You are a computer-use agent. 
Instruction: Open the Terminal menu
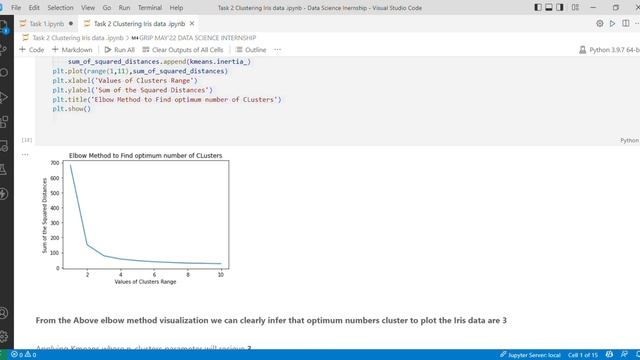click(150, 8)
